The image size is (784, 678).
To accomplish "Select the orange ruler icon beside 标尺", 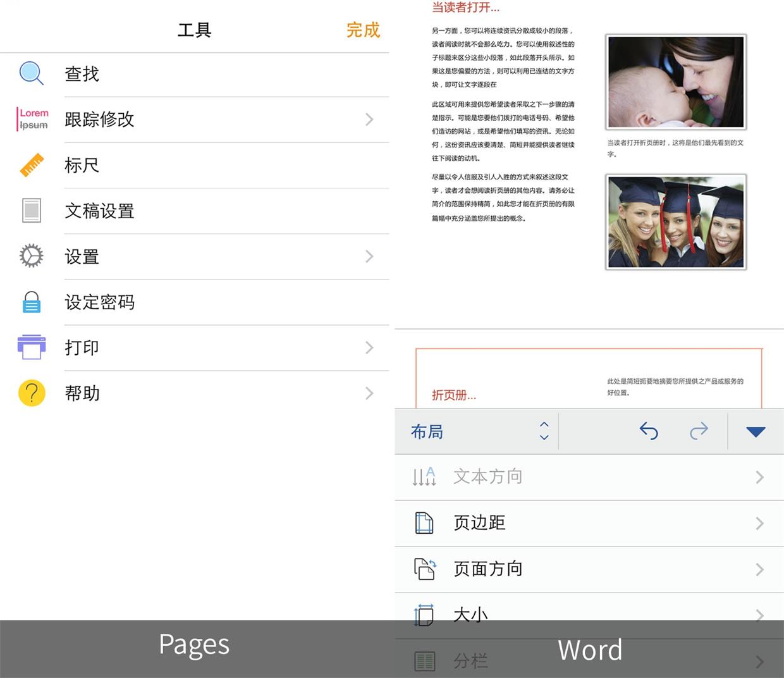I will pos(32,164).
